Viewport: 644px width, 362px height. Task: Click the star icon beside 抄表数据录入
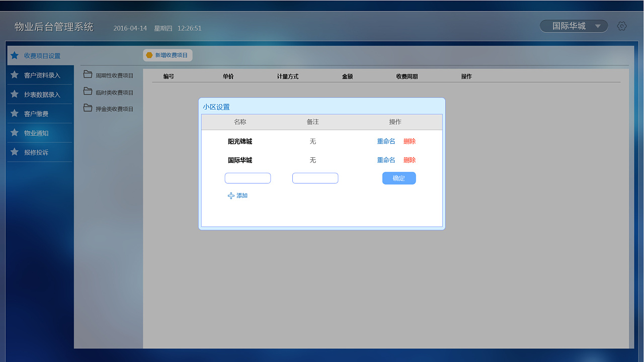[15, 94]
